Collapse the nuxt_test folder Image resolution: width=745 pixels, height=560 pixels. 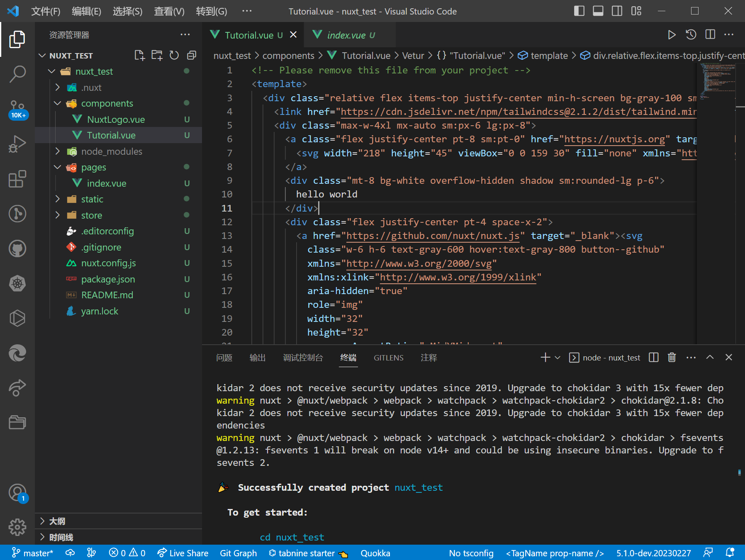tap(51, 71)
